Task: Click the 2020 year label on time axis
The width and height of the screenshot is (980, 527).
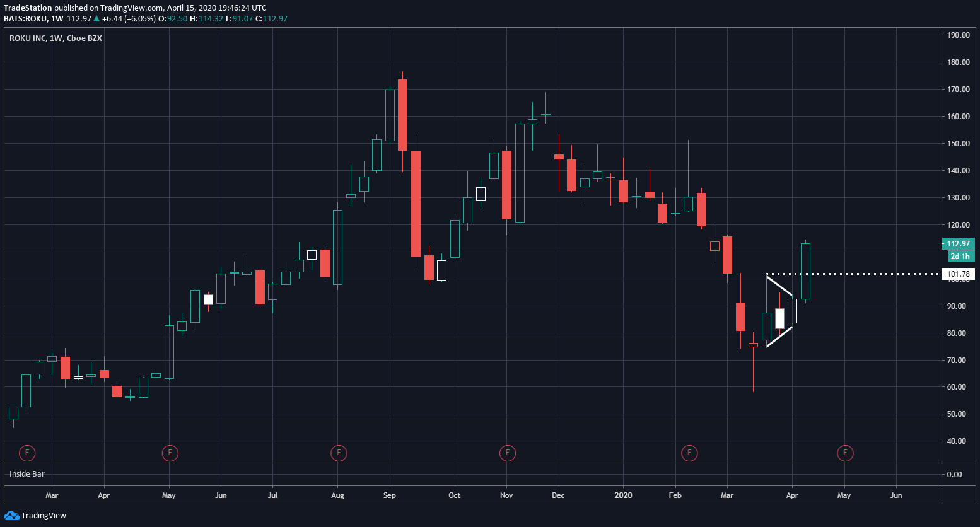Action: click(x=623, y=495)
